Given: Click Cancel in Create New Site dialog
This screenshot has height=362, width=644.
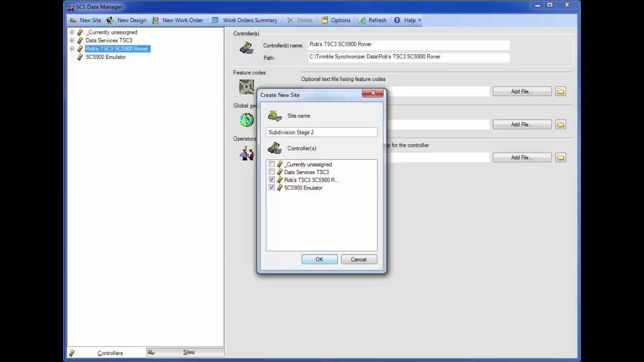Looking at the screenshot, I should click(x=359, y=259).
